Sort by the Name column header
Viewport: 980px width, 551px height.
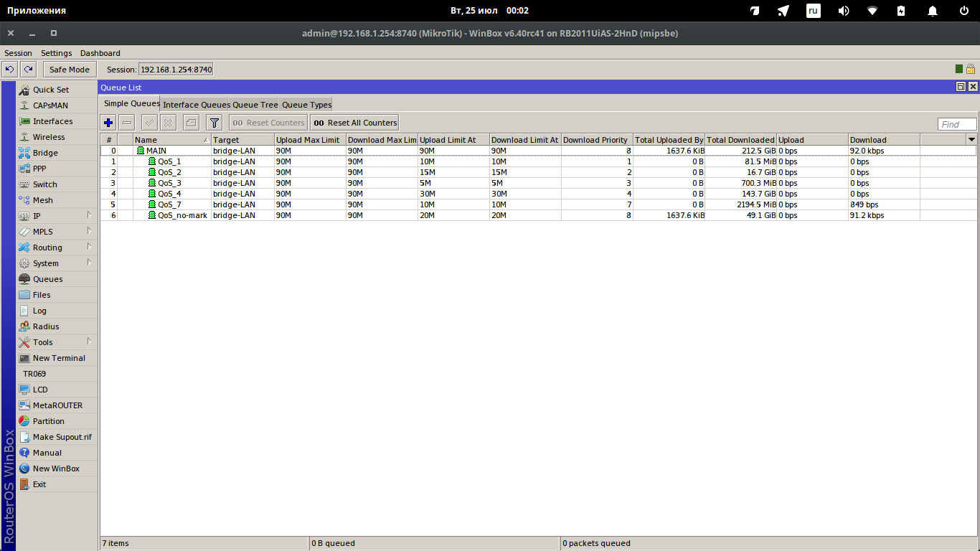pyautogui.click(x=171, y=140)
